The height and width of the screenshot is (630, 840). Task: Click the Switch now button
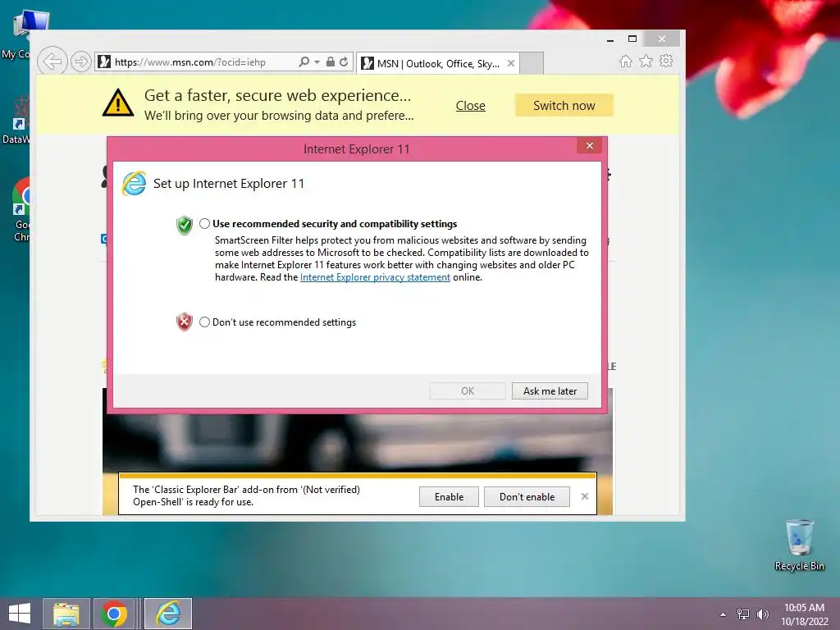pos(564,106)
